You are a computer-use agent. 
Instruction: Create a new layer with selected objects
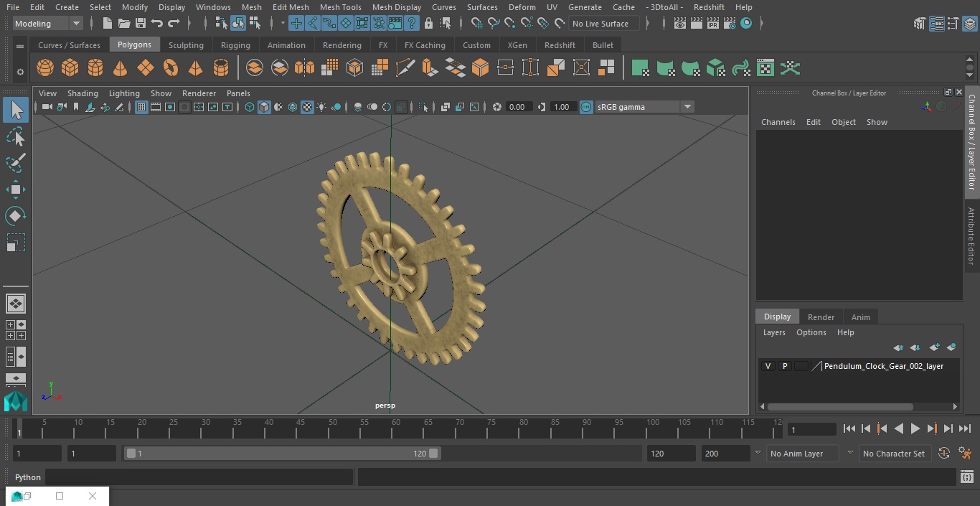pos(951,347)
